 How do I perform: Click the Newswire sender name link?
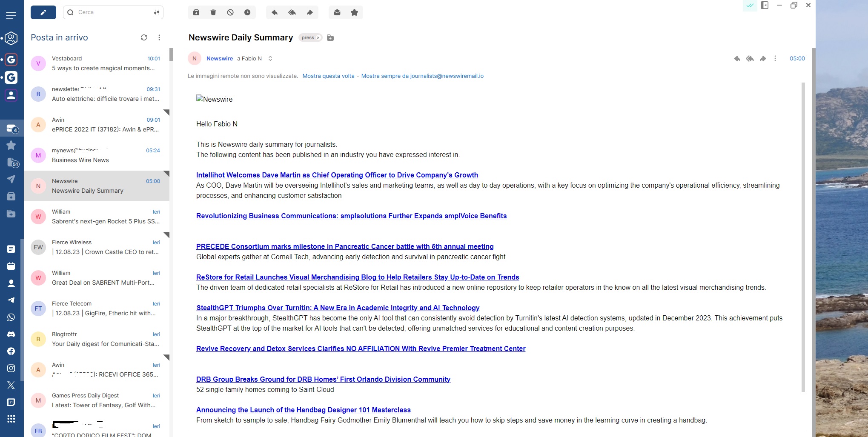click(x=220, y=59)
